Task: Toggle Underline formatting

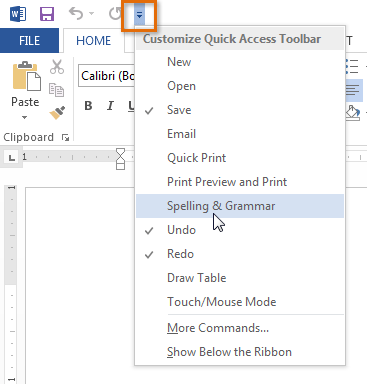Action: 131,106
